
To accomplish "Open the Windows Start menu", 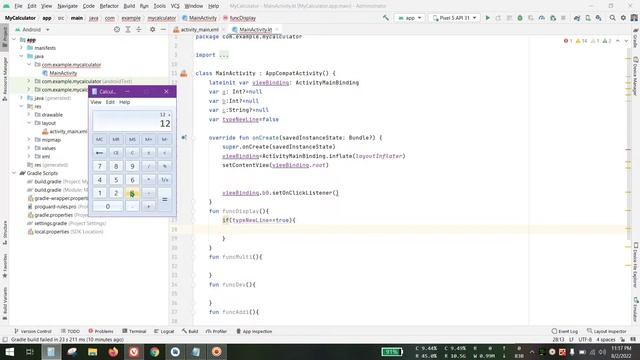I will coord(9,351).
